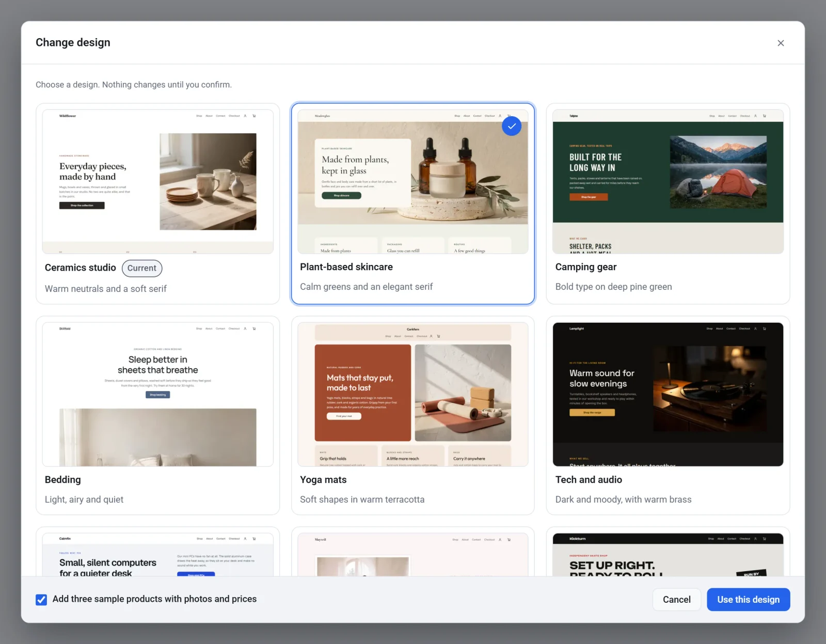The height and width of the screenshot is (644, 826).
Task: Click the blue selected checkmark on skincare card
Action: coord(512,126)
